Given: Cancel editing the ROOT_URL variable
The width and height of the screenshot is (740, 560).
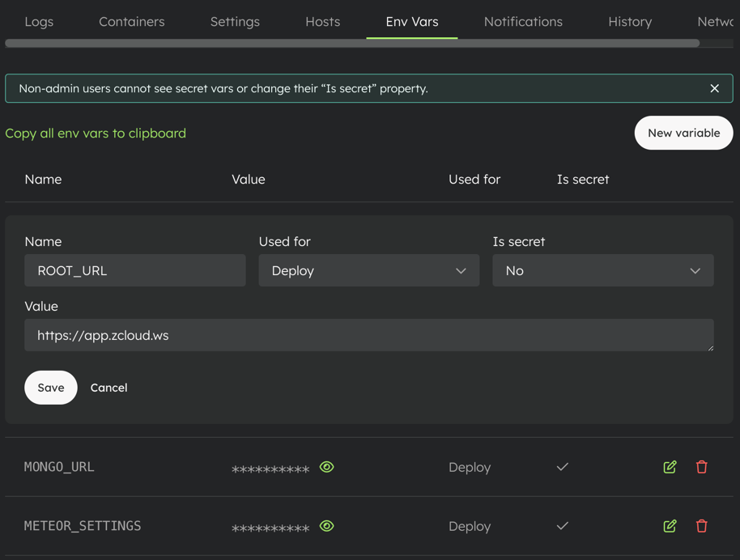Looking at the screenshot, I should tap(108, 388).
